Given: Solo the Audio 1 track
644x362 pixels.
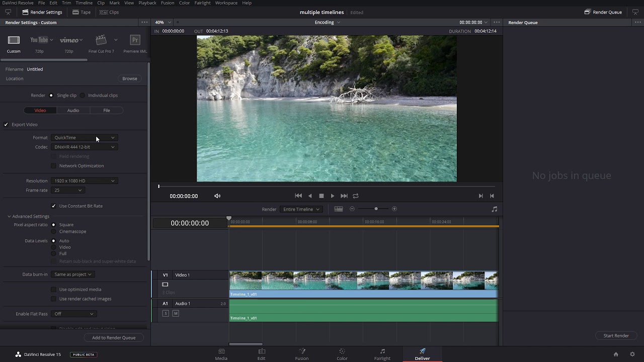Looking at the screenshot, I should tap(166, 314).
